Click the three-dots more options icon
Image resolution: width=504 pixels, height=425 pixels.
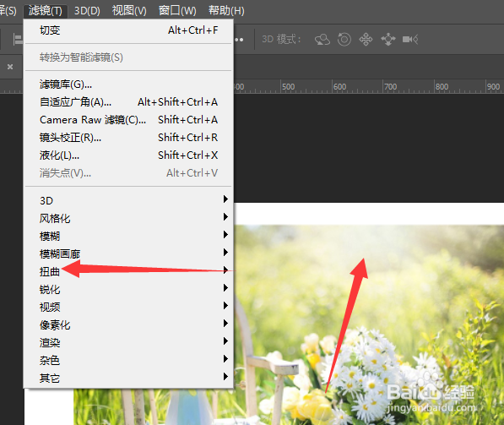pos(239,40)
